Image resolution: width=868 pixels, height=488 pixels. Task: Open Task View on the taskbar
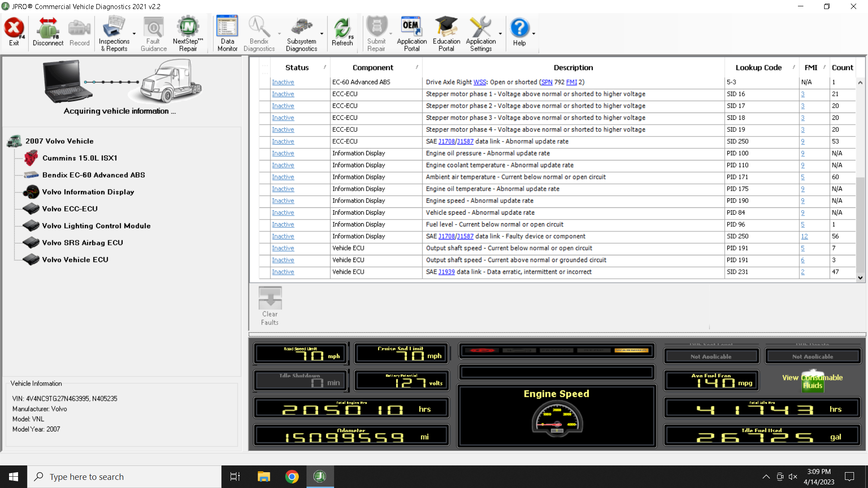235,477
